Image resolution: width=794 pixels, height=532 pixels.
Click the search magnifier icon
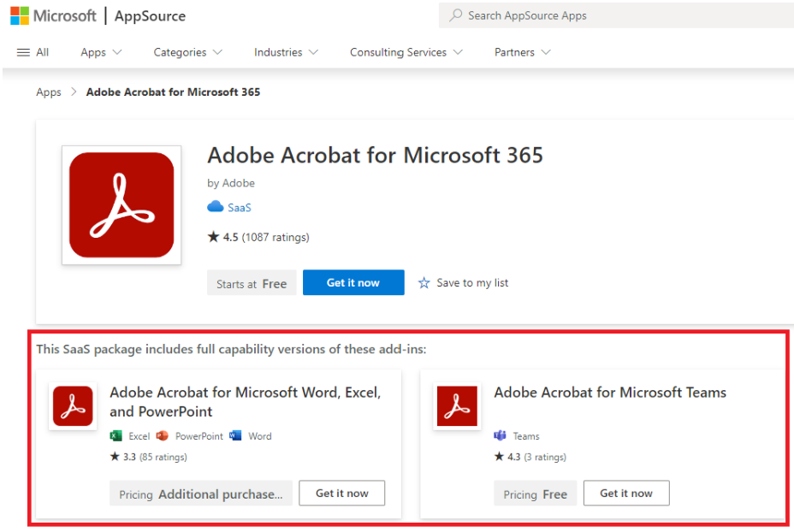point(456,15)
